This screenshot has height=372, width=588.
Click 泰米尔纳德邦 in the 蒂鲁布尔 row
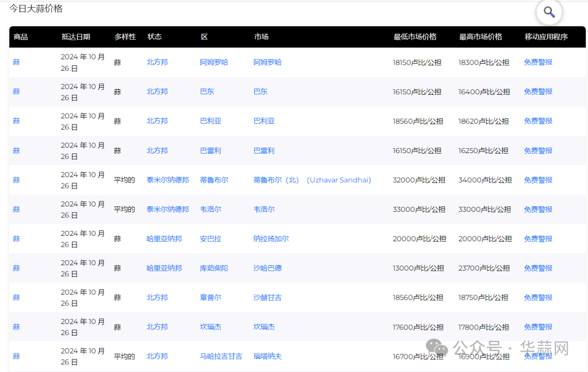coord(168,180)
